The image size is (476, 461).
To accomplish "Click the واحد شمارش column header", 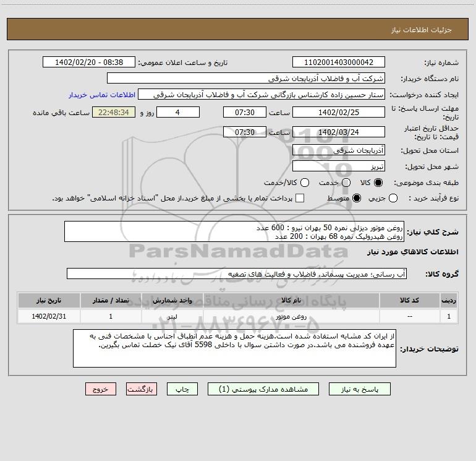I will (x=172, y=300).
